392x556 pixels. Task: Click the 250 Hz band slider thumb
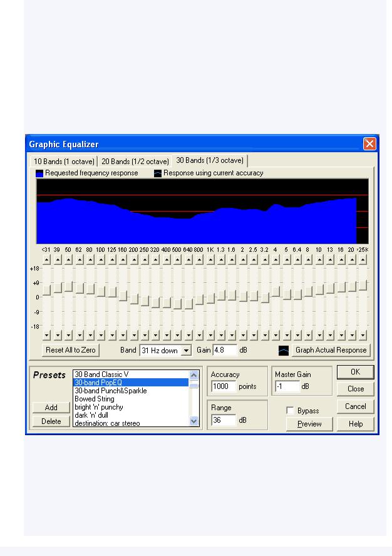[x=145, y=301]
